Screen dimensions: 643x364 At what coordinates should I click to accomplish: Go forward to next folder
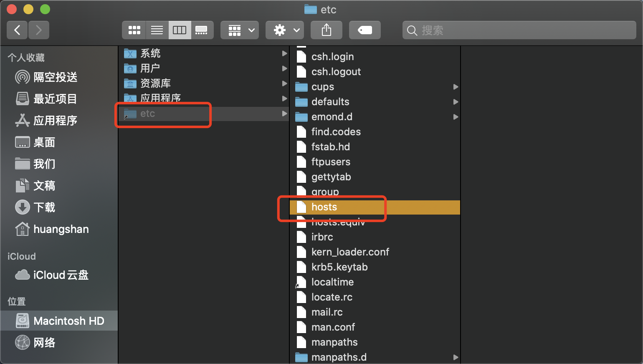39,30
